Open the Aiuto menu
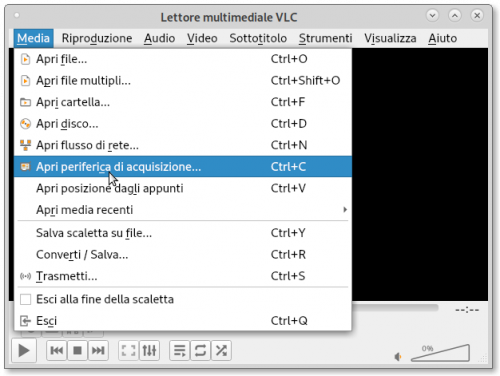Screen dimensions: 500x376 coord(442,38)
